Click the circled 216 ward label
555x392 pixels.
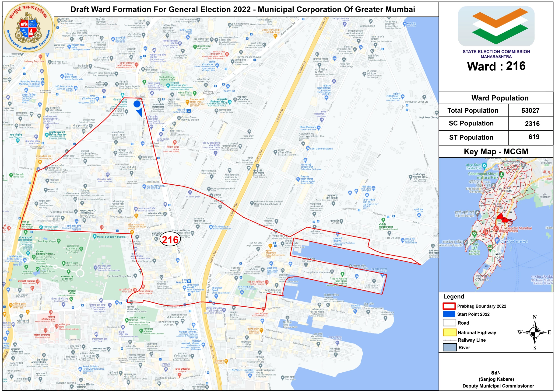pos(170,239)
